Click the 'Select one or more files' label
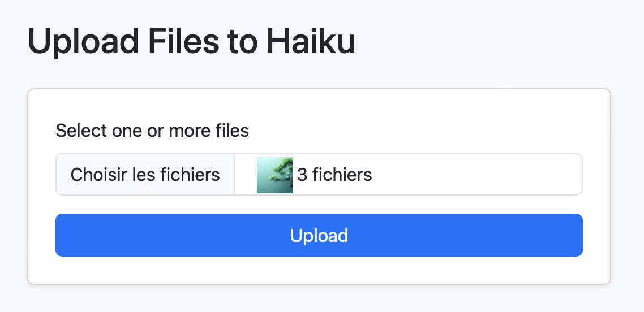 (x=152, y=131)
